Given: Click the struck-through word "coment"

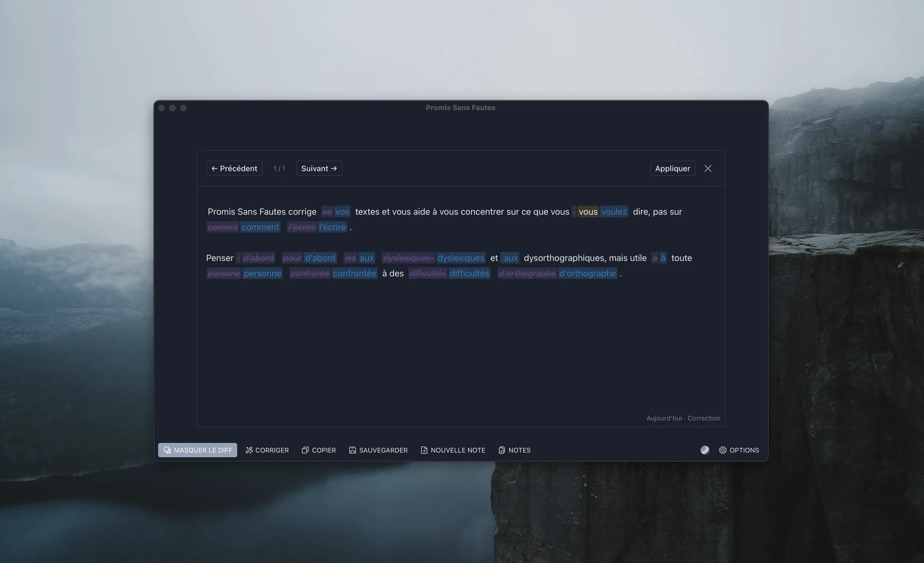Looking at the screenshot, I should [223, 227].
